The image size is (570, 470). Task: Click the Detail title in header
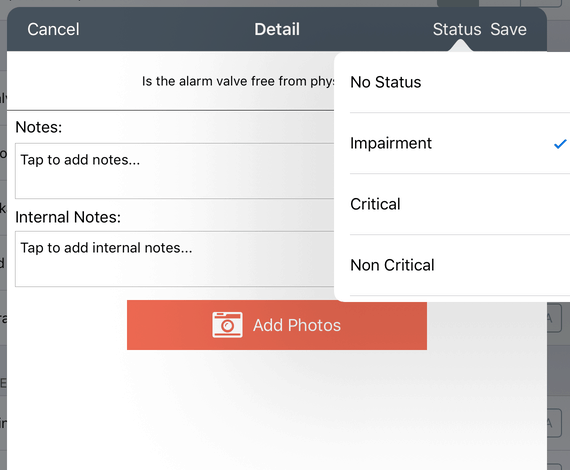pyautogui.click(x=277, y=29)
